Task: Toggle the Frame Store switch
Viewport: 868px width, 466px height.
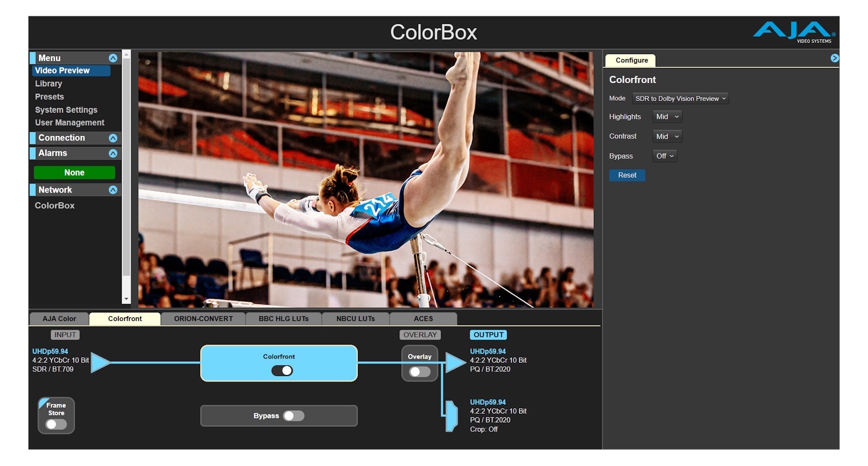Action: click(x=56, y=424)
